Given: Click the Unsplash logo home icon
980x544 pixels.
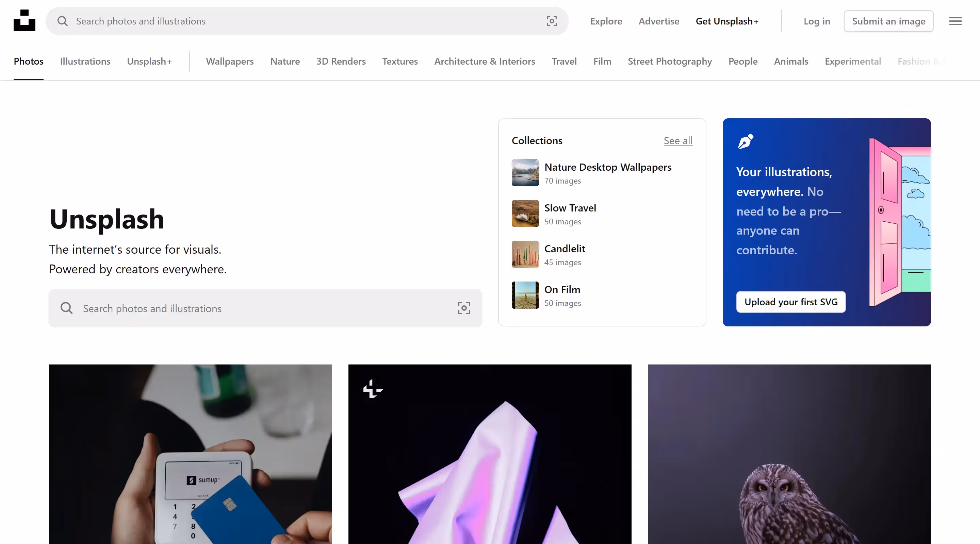Looking at the screenshot, I should [24, 21].
